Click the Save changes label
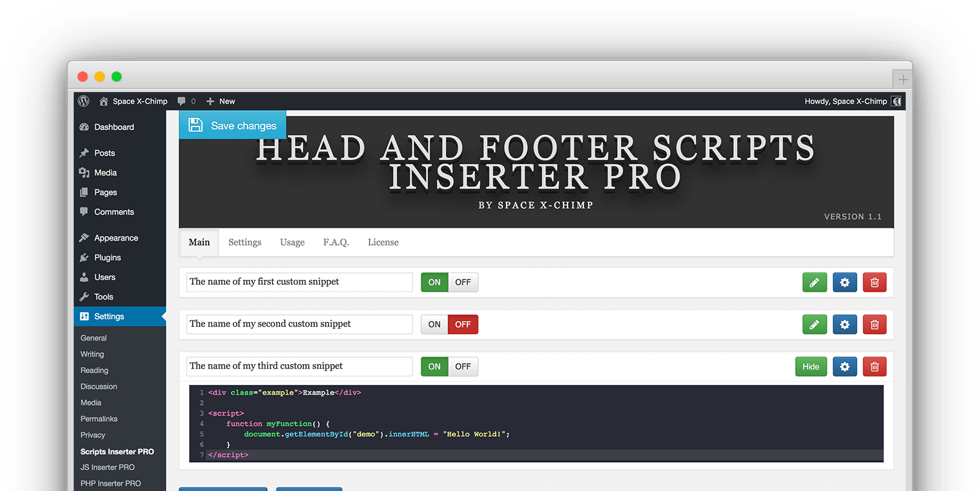 (x=244, y=126)
